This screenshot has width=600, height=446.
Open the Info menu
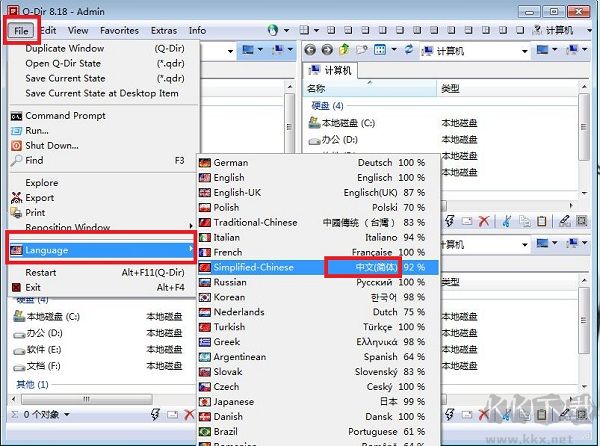[x=197, y=31]
